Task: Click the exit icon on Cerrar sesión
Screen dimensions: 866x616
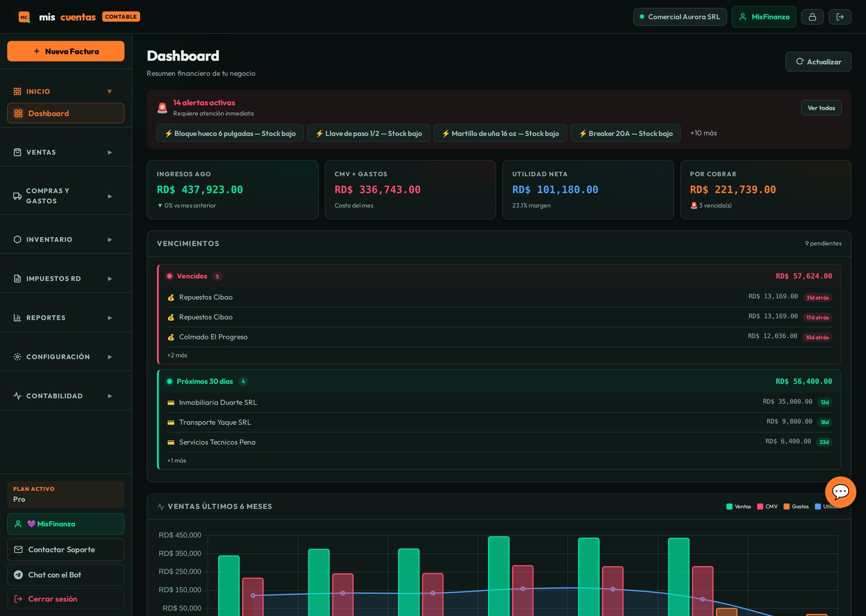Action: [x=18, y=599]
